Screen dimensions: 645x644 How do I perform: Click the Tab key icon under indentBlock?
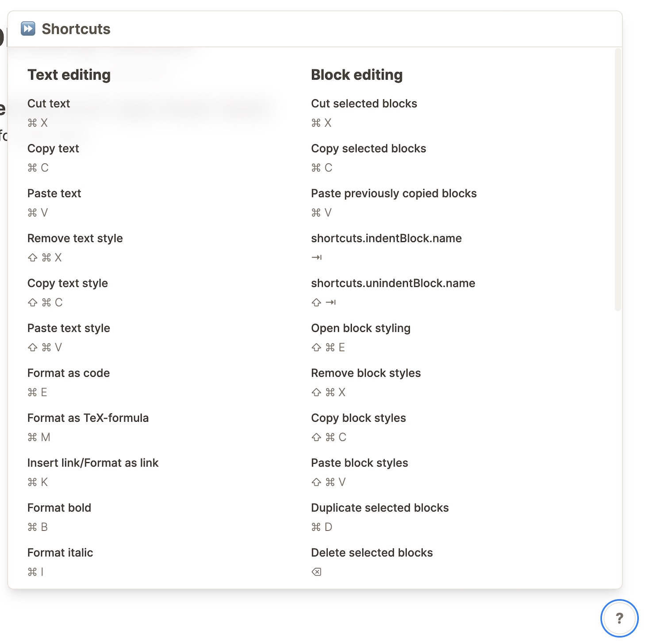coord(316,258)
